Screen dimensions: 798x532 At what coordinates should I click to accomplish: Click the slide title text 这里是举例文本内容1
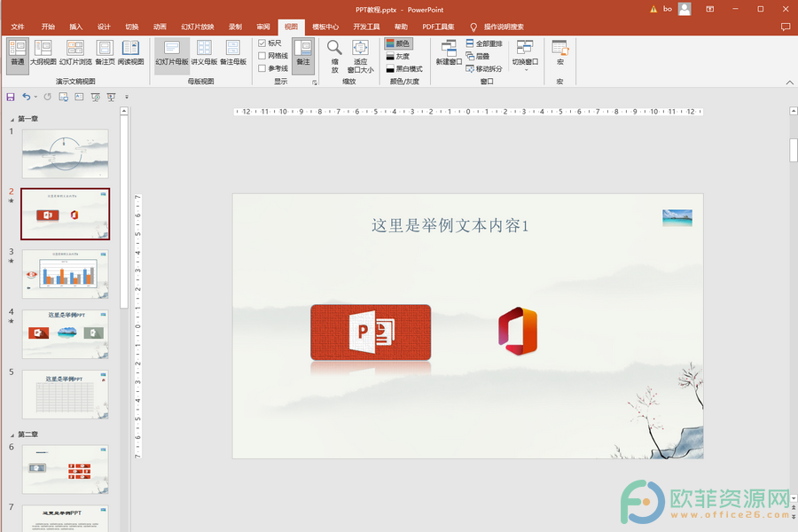point(450,225)
